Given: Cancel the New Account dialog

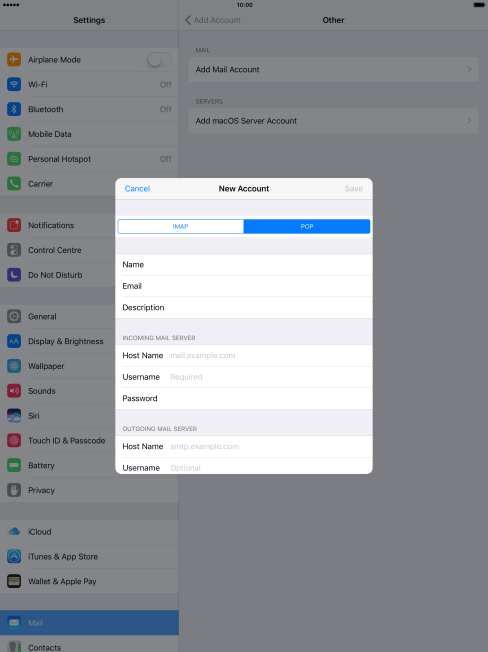Looking at the screenshot, I should click(137, 189).
